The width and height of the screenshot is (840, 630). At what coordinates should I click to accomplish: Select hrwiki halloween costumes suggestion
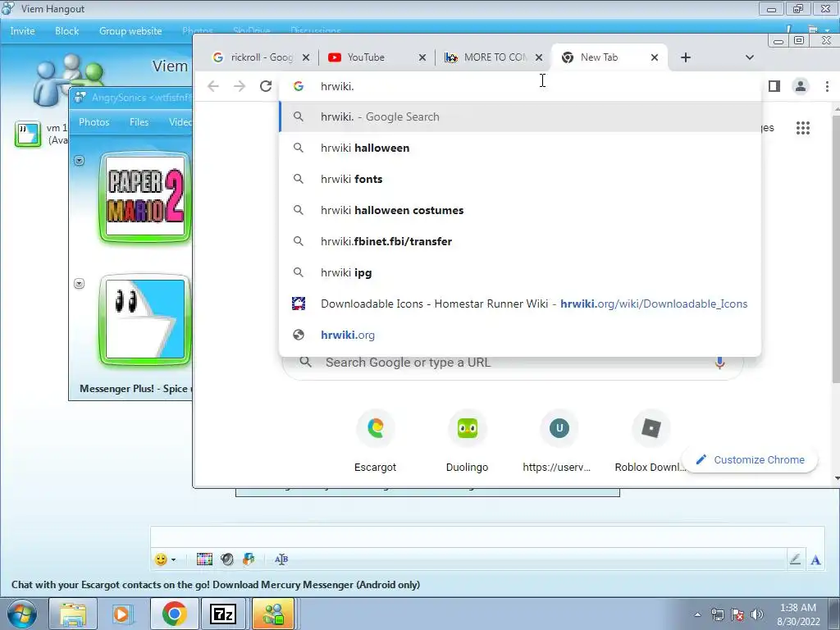tap(519, 210)
